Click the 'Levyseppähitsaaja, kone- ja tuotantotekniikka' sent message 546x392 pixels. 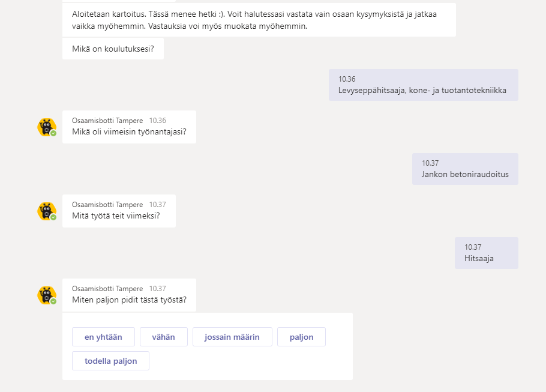tap(422, 91)
